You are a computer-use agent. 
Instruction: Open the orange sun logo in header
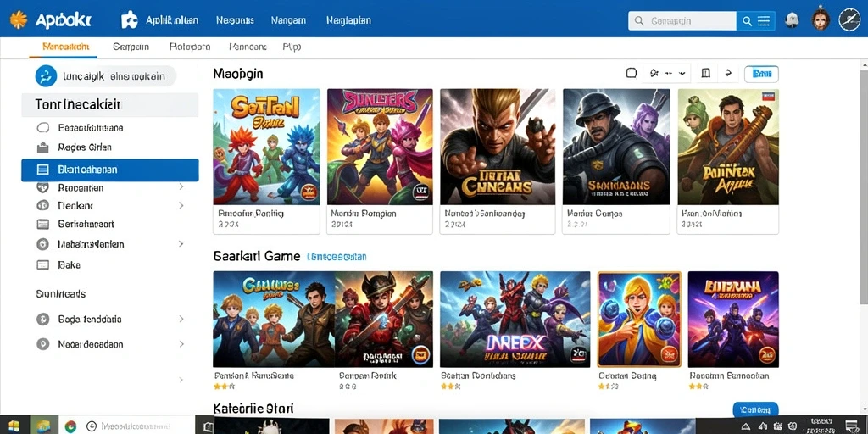point(19,20)
